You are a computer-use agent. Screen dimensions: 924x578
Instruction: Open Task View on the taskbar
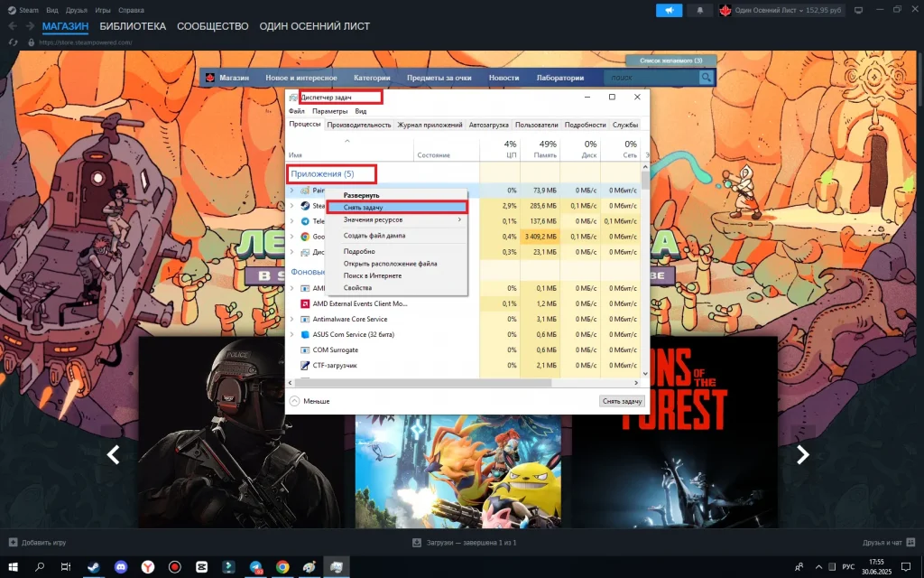[66, 567]
